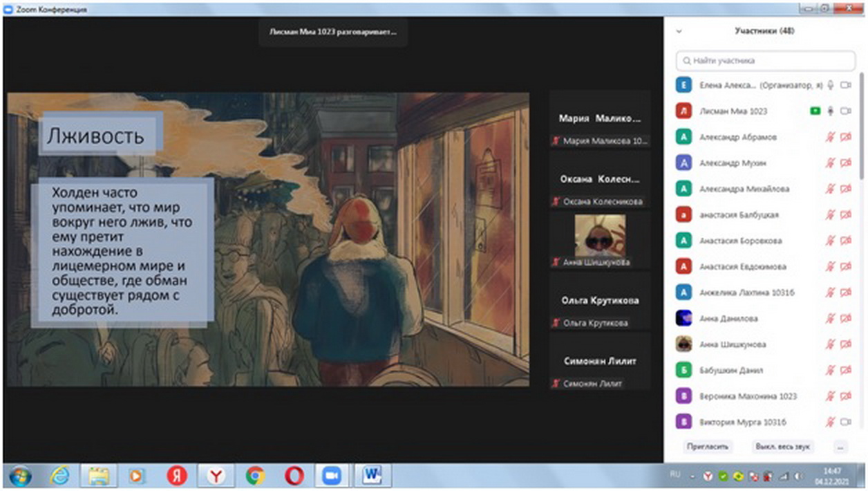Click the camera-off icon for Александр Абрамов

click(845, 137)
